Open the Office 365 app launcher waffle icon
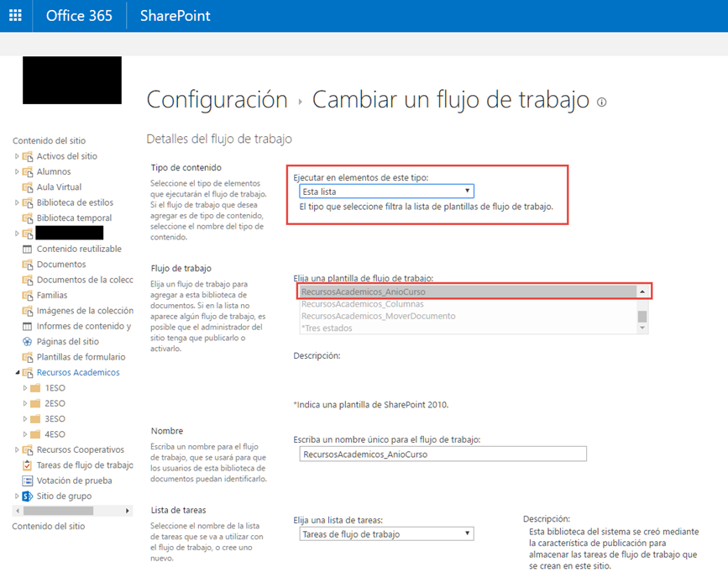 point(14,15)
